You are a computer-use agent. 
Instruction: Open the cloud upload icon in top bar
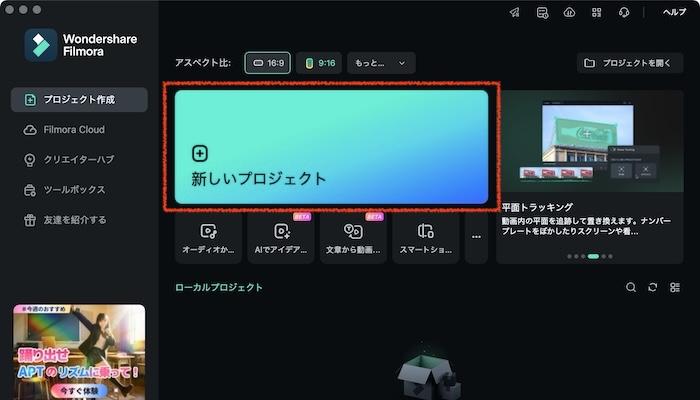click(x=569, y=13)
